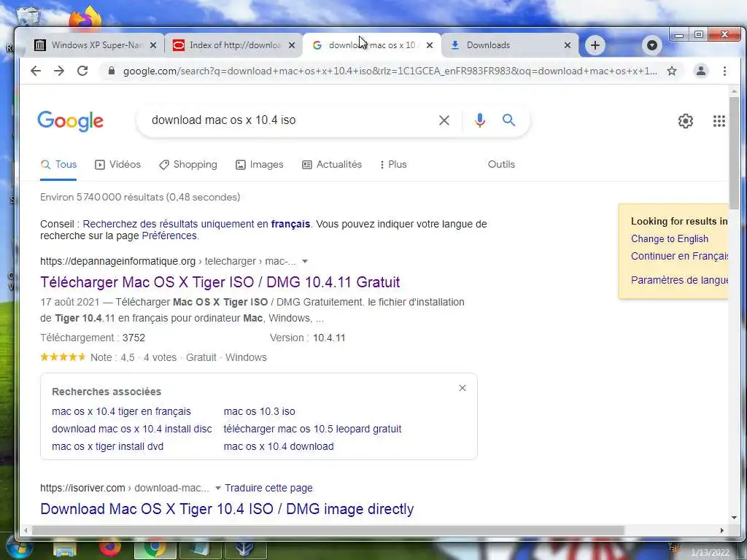This screenshot has height=560, width=747.
Task: Switch to the Index of http tab
Action: (x=233, y=45)
